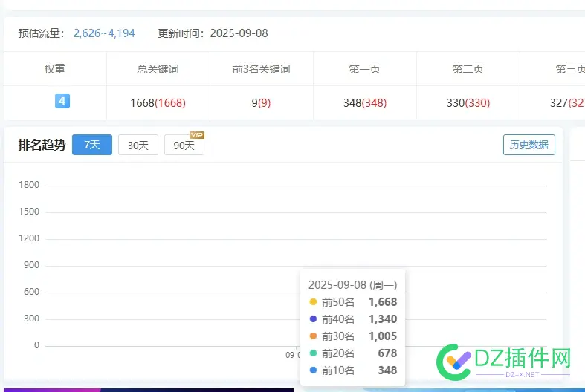Click the 第二页 column header
The height and width of the screenshot is (392, 585).
click(x=468, y=69)
